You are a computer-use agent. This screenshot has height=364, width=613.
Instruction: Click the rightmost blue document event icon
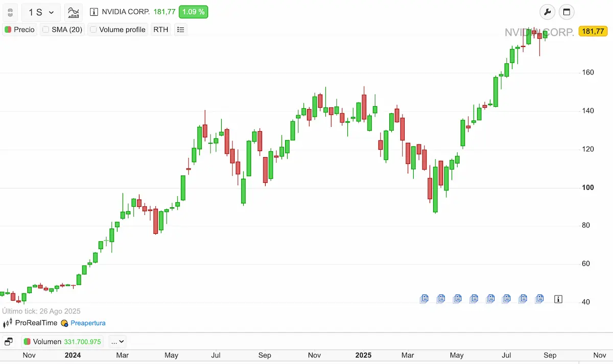point(539,299)
